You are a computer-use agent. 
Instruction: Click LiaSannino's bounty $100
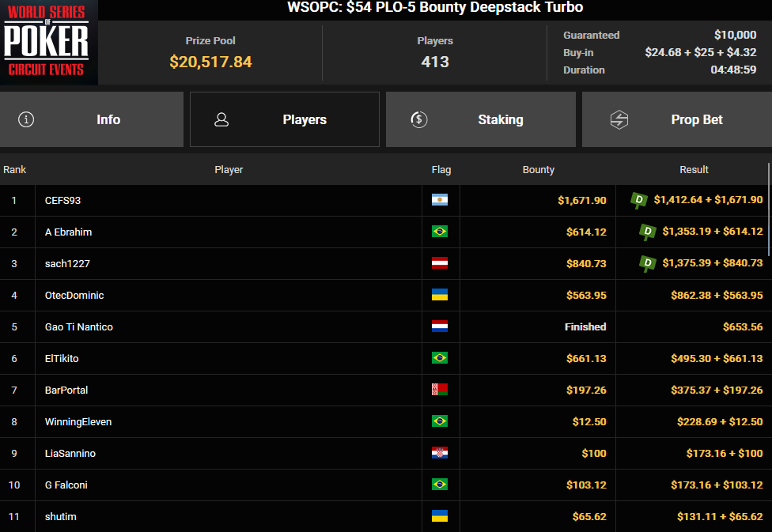(594, 453)
